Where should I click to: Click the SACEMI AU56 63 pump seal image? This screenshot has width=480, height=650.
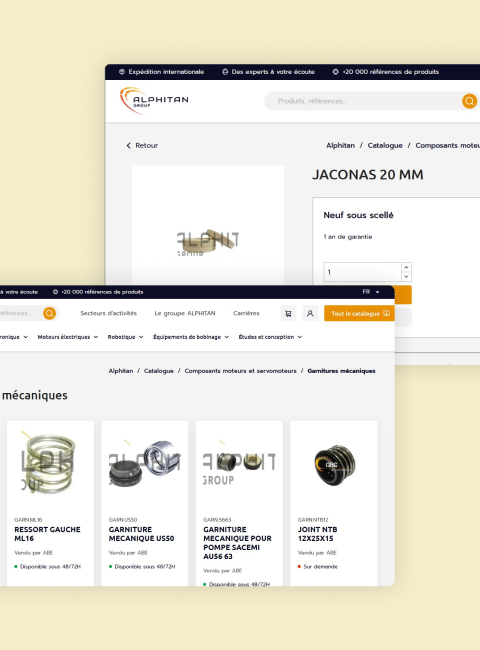(x=239, y=462)
